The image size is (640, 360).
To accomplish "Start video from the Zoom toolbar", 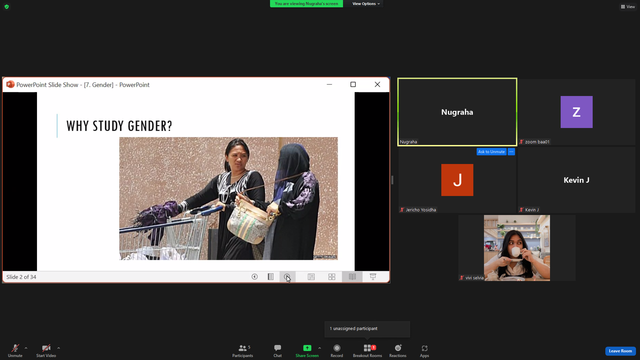I will tap(46, 350).
